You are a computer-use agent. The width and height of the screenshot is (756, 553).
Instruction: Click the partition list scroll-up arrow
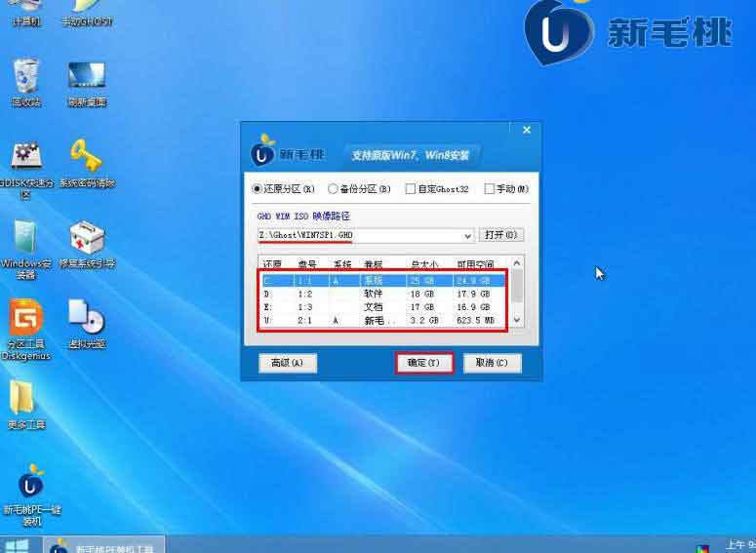pos(517,262)
